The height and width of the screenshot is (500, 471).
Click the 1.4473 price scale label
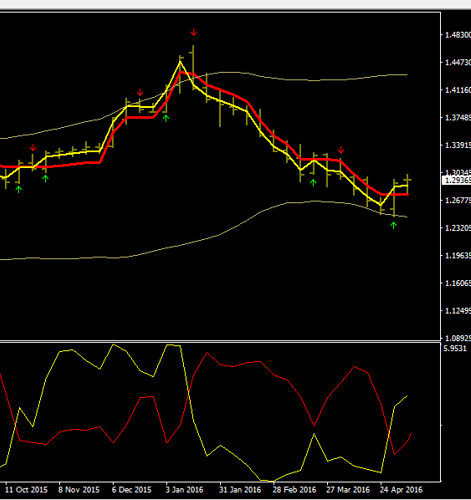[x=458, y=62]
